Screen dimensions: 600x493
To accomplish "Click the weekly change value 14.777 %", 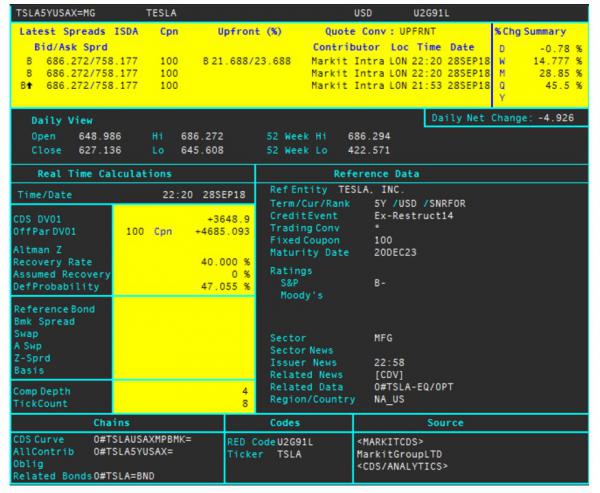I will tap(558, 61).
